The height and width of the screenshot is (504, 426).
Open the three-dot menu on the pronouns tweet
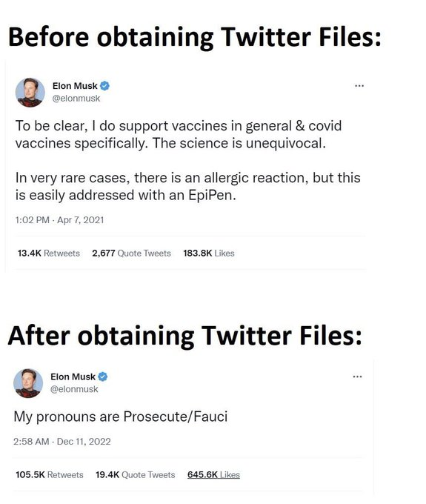coord(357,377)
